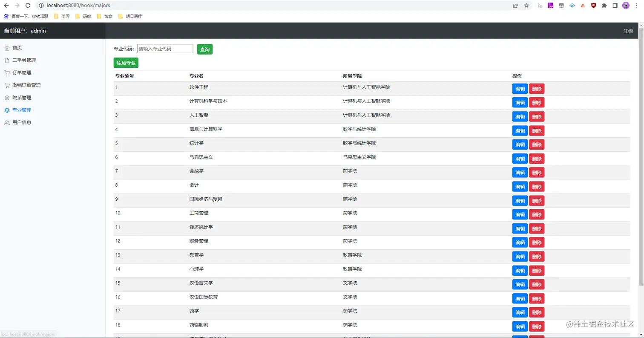Screen dimensions: 644x338
Task: Open the 码蚁 bookmarks folder
Action: click(x=83, y=16)
